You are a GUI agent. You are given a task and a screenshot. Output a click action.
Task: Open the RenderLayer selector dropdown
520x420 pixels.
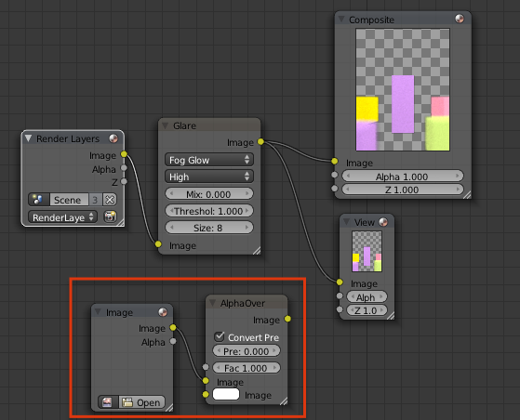63,217
